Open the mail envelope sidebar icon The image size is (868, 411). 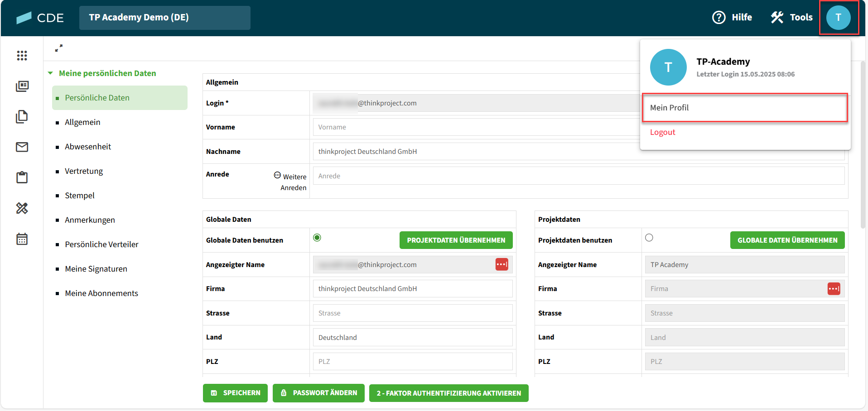click(22, 147)
